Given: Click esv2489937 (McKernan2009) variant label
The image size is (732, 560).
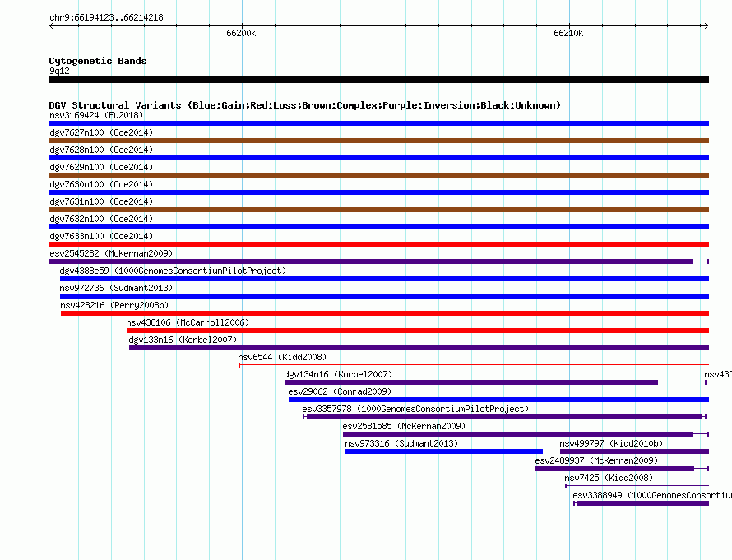Looking at the screenshot, I should [596, 460].
